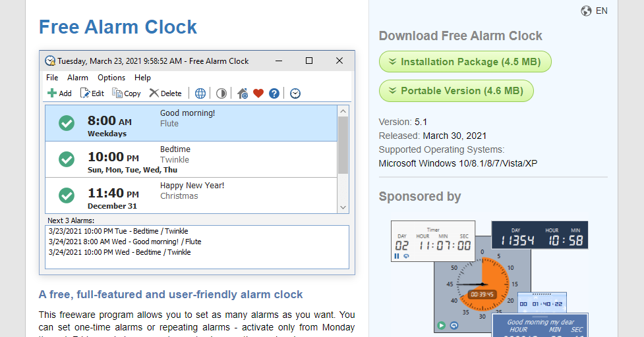The height and width of the screenshot is (337, 644).
Task: Open the Alarm menu
Action: pos(78,78)
